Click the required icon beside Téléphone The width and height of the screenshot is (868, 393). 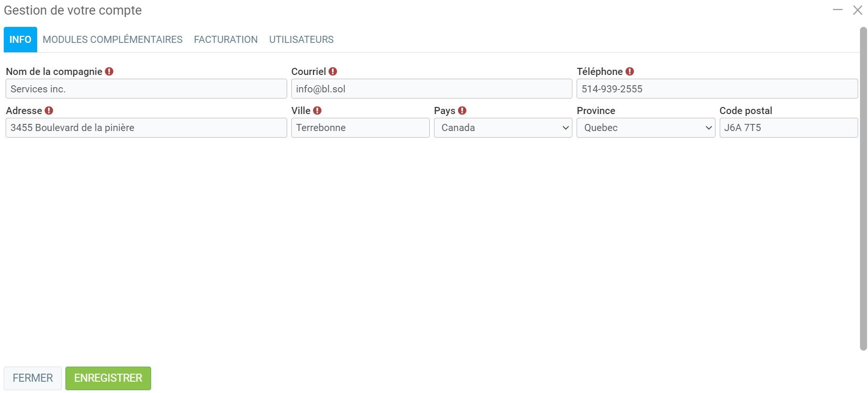630,72
